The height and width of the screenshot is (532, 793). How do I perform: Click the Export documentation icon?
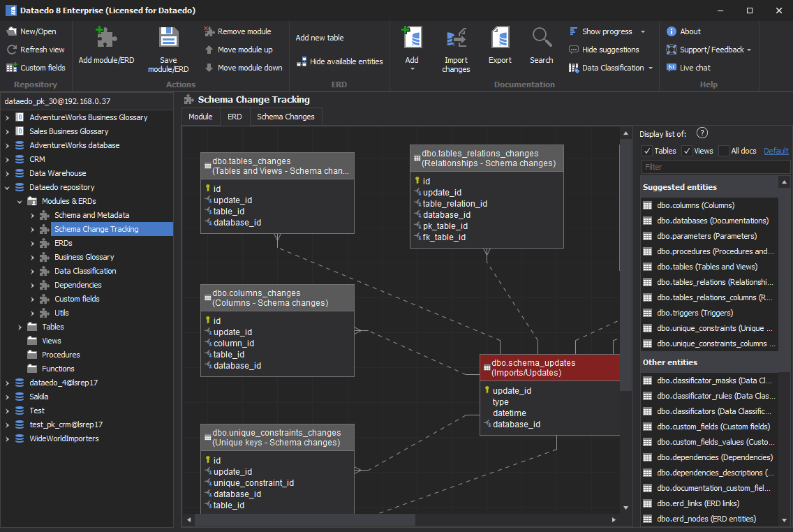click(x=500, y=38)
